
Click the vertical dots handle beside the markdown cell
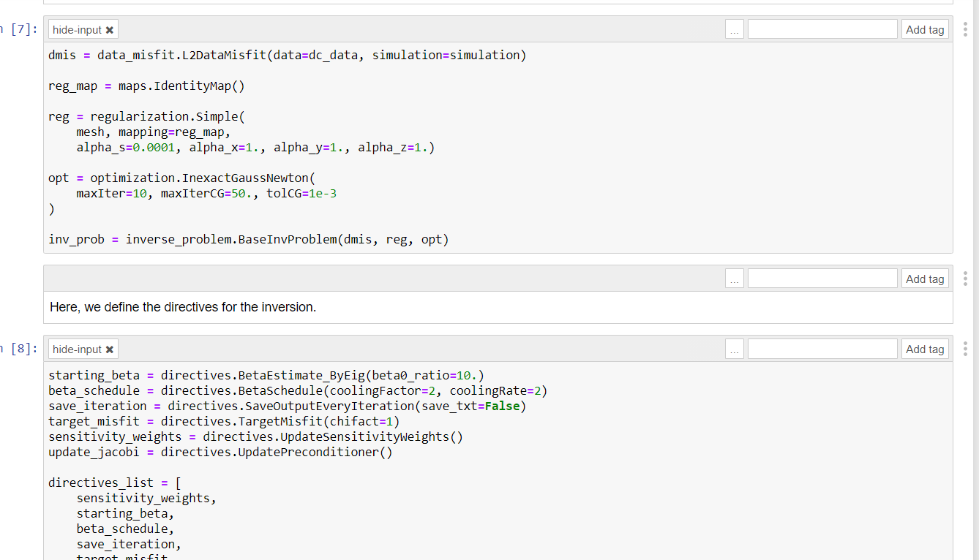(x=966, y=279)
